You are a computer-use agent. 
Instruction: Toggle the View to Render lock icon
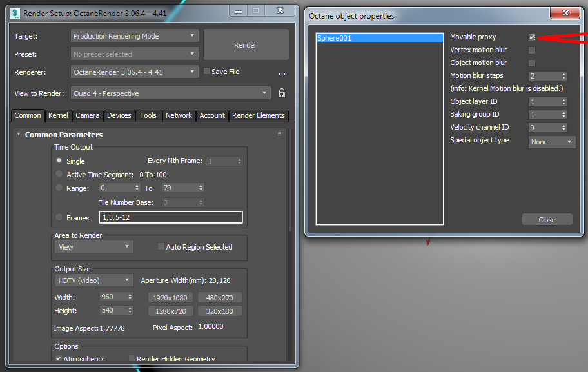[x=282, y=93]
